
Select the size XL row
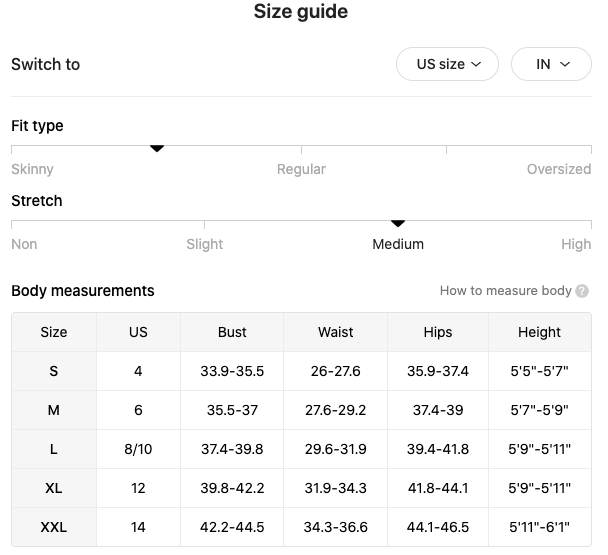(x=54, y=488)
